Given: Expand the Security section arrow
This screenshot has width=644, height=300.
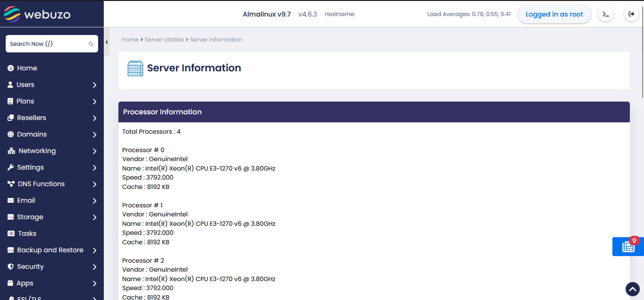Looking at the screenshot, I should pos(94,267).
